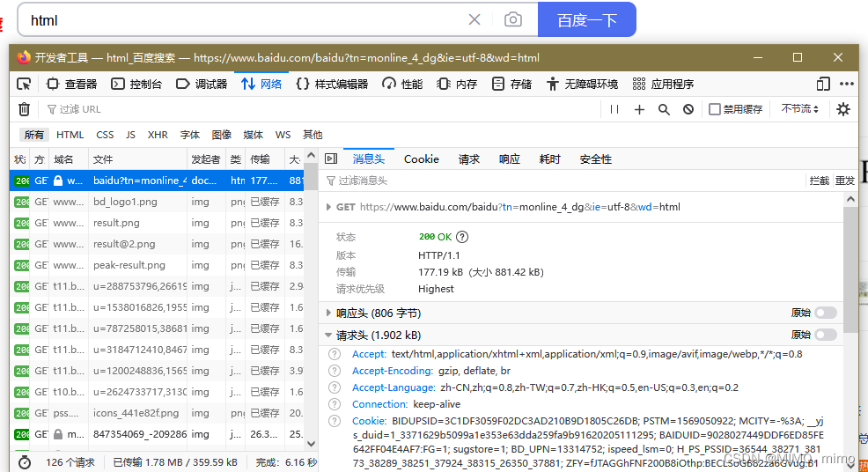The image size is (868, 472).
Task: Switch to the Timings (耗时) tab
Action: tap(549, 159)
